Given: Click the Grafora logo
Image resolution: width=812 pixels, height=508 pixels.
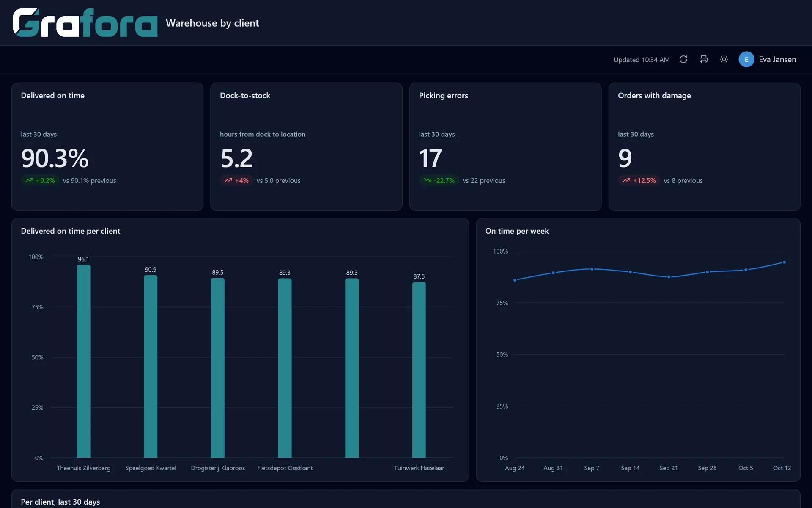Looking at the screenshot, I should [x=85, y=23].
